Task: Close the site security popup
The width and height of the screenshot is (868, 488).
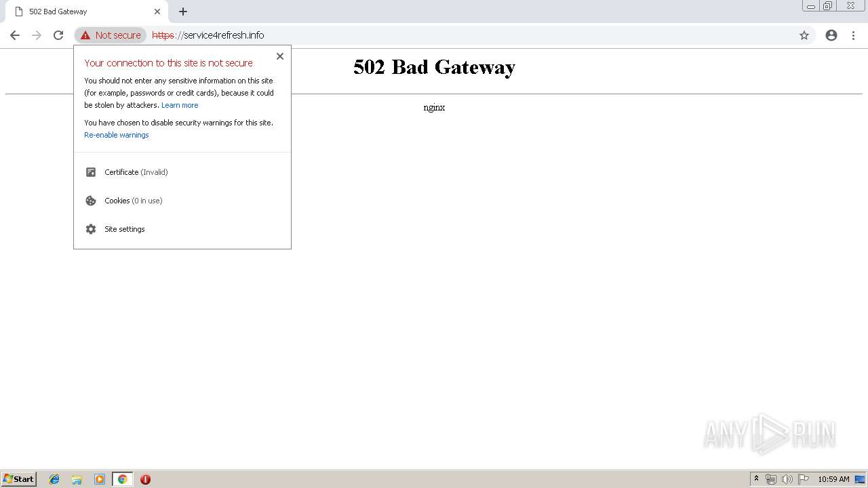Action: pos(280,56)
